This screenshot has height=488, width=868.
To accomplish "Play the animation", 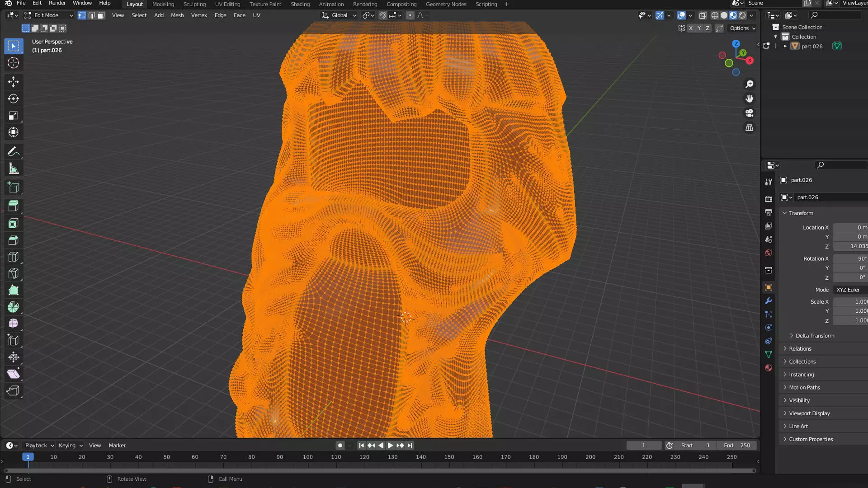I will coord(390,446).
